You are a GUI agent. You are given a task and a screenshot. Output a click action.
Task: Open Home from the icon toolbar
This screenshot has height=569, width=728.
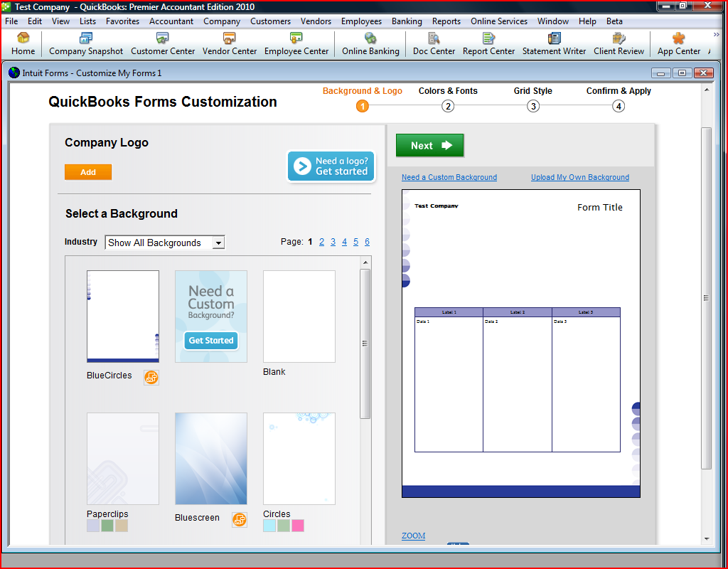pos(23,43)
